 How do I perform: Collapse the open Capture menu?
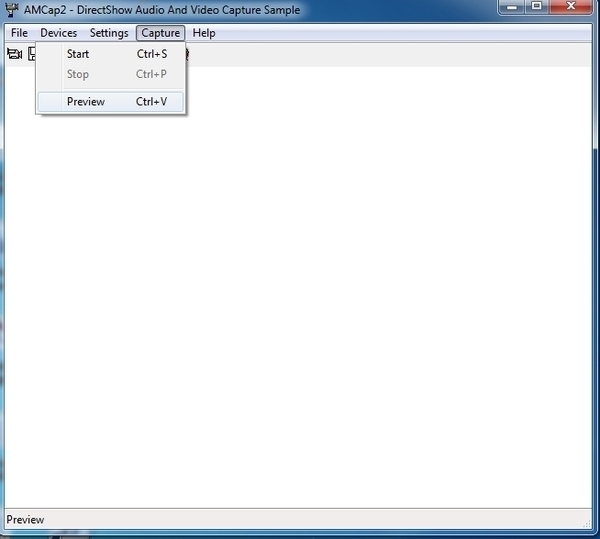(160, 33)
